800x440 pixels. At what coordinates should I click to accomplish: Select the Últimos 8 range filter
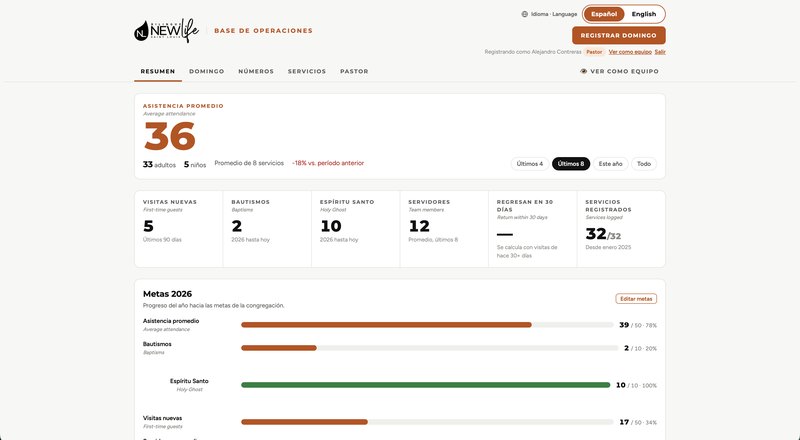coord(571,164)
